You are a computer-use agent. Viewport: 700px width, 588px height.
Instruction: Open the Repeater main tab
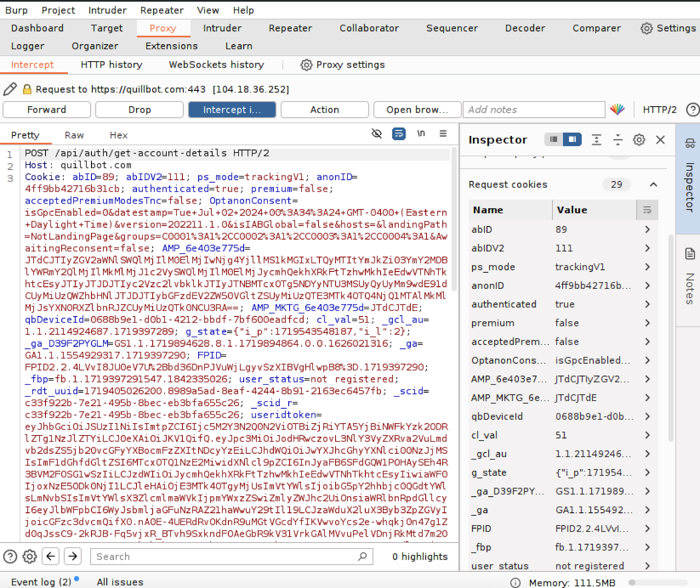[x=290, y=28]
